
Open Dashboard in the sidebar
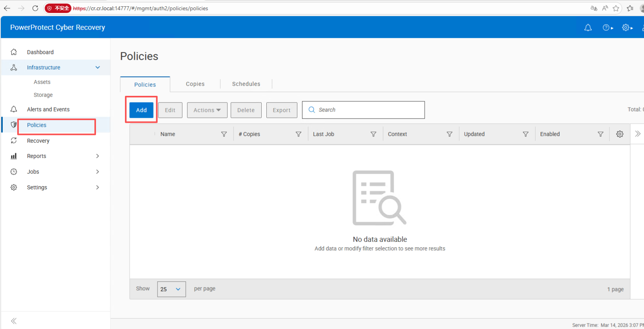pos(40,52)
